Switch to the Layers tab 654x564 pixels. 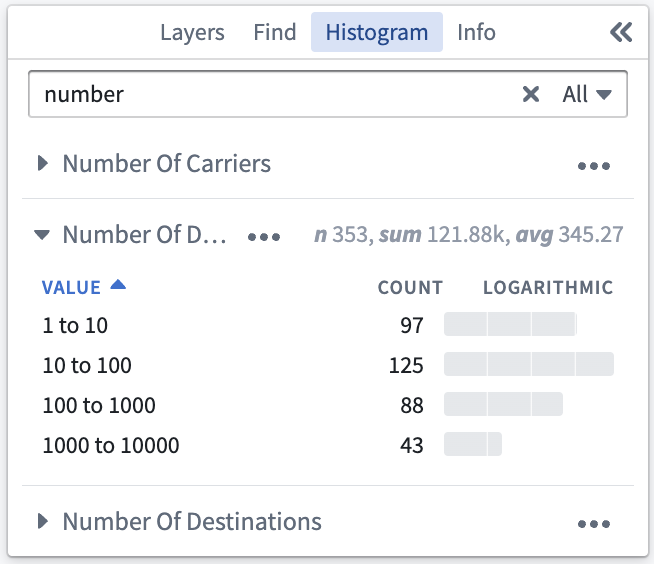192,32
